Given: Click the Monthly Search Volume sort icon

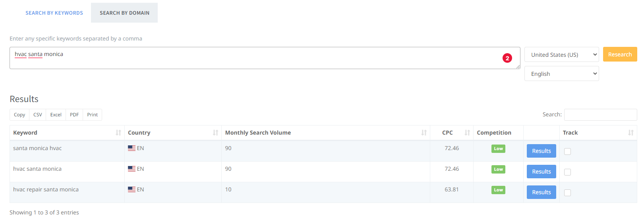Looking at the screenshot, I should pyautogui.click(x=424, y=133).
